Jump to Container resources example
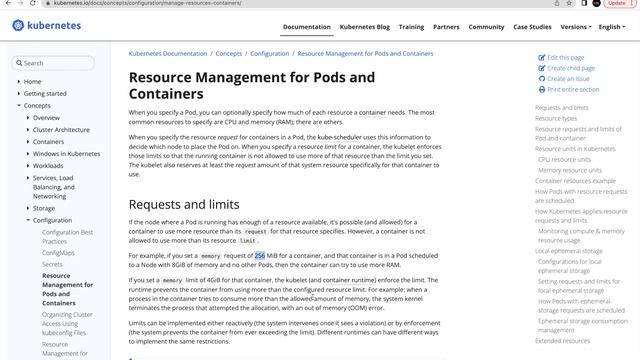640x360 pixels. (575, 181)
